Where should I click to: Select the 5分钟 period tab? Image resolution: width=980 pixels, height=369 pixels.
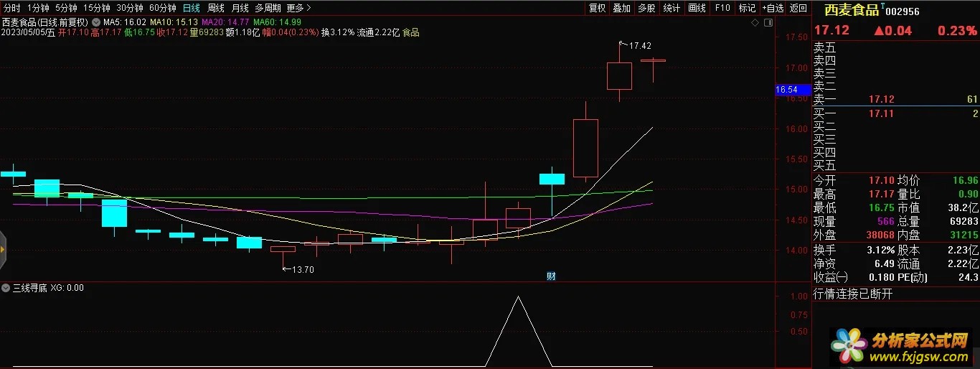pyautogui.click(x=66, y=9)
